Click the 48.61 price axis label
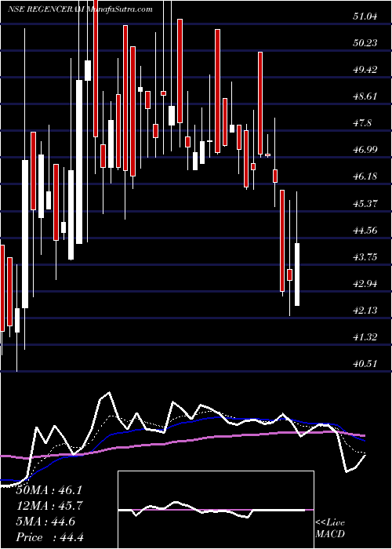 click(365, 96)
